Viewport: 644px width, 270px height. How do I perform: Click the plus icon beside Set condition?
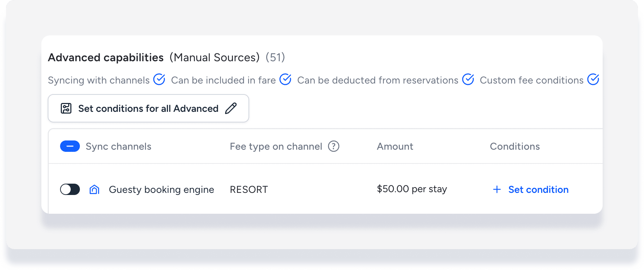click(x=497, y=190)
